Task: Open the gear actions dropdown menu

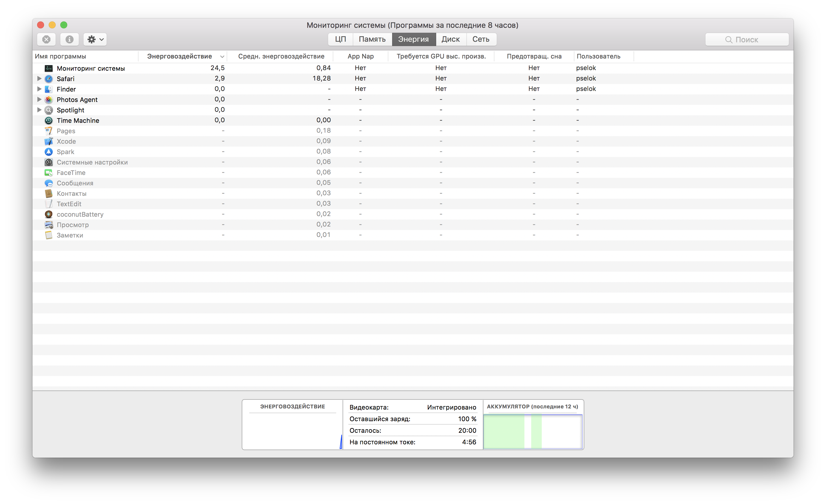Action: pos(95,39)
